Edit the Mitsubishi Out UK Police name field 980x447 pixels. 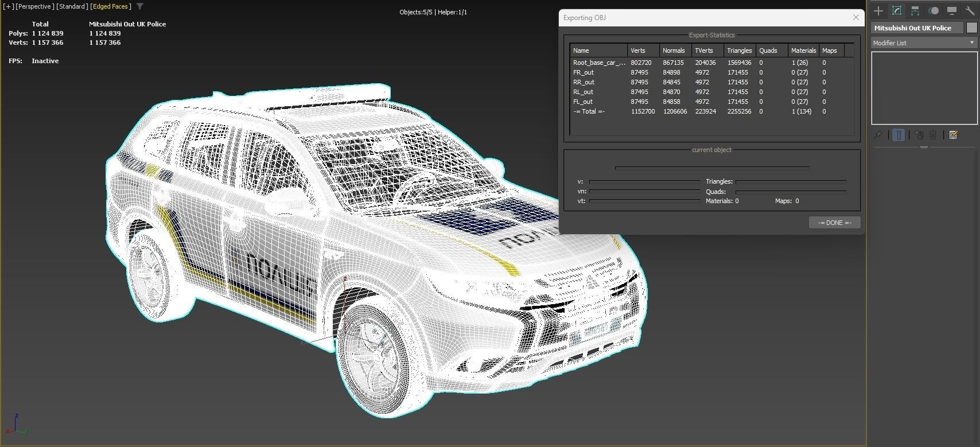[917, 28]
